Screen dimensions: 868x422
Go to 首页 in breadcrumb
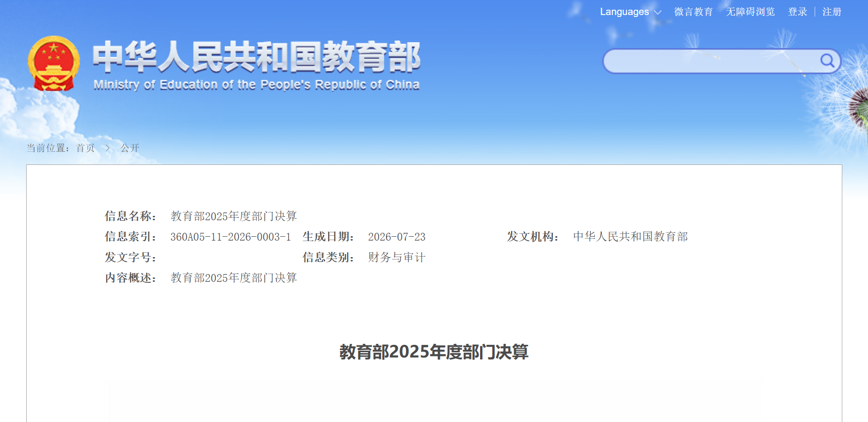pos(85,148)
